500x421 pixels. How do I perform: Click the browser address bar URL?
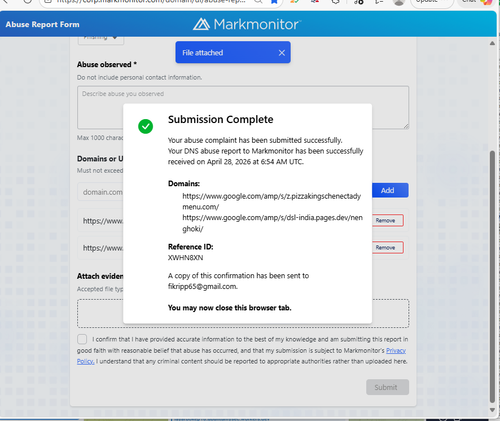coord(150,2)
